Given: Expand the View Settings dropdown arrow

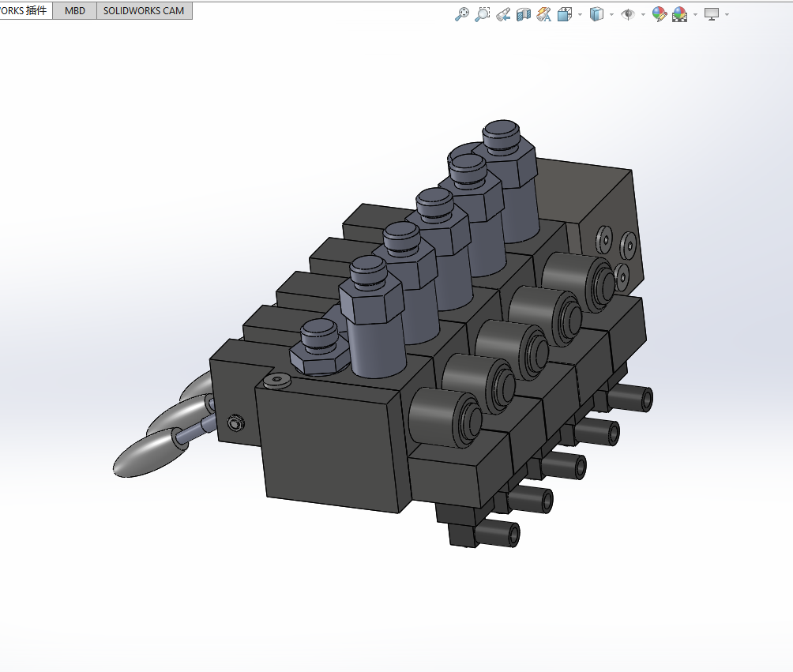Looking at the screenshot, I should 727,15.
